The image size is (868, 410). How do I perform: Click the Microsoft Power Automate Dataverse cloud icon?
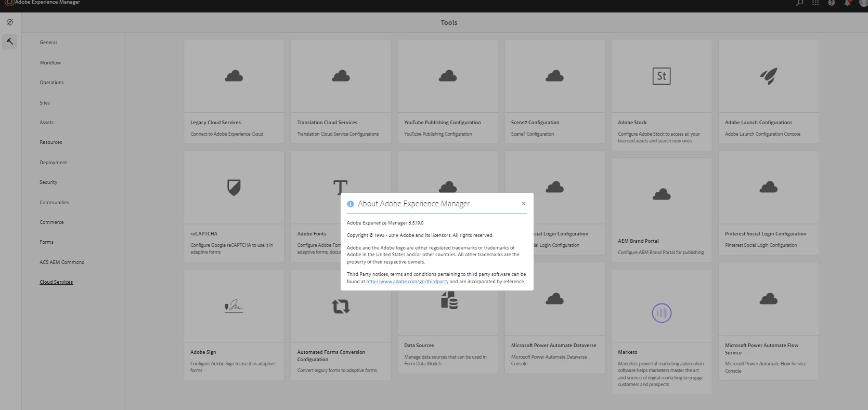555,299
